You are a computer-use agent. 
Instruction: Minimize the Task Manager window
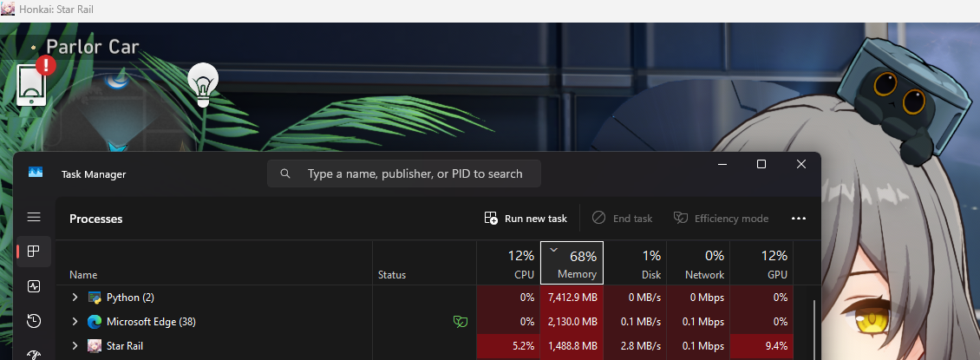[x=722, y=164]
